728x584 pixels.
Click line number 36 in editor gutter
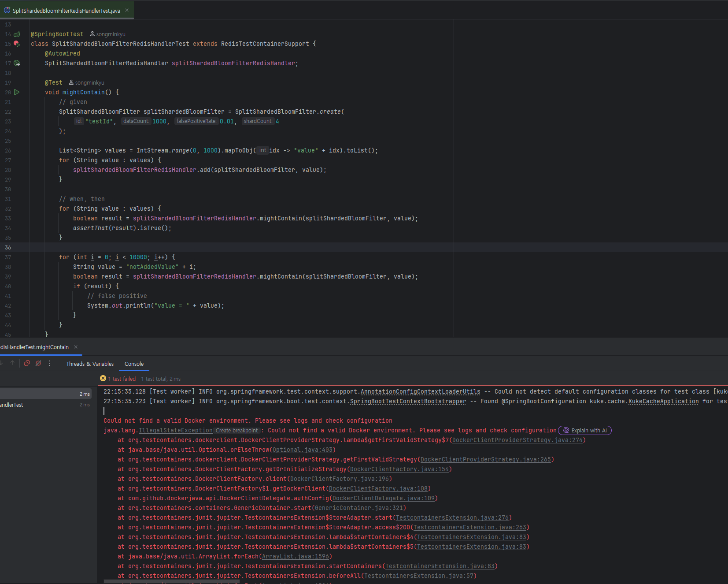click(x=8, y=247)
